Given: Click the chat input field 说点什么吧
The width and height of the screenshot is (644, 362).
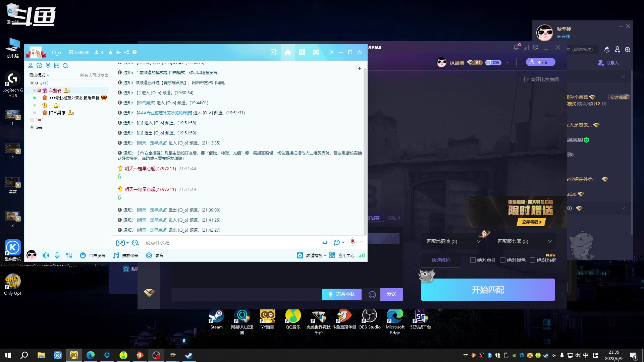Looking at the screenshot, I should click(231, 243).
